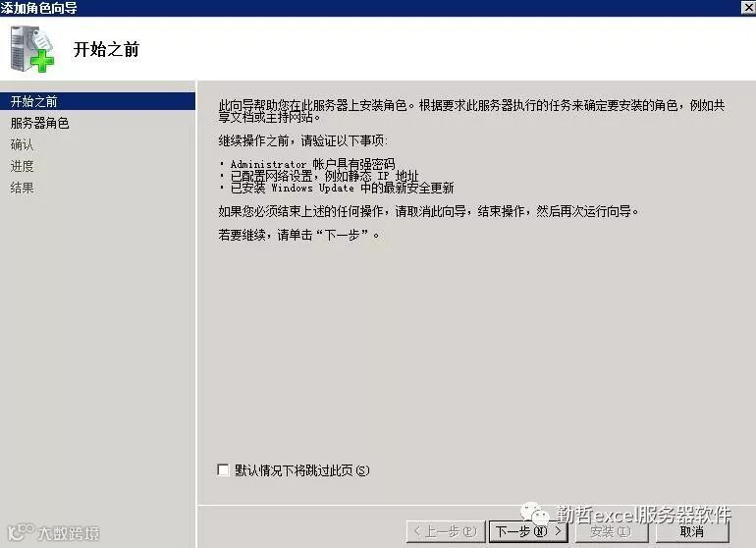Click the large 开始之前 page heading

point(106,49)
